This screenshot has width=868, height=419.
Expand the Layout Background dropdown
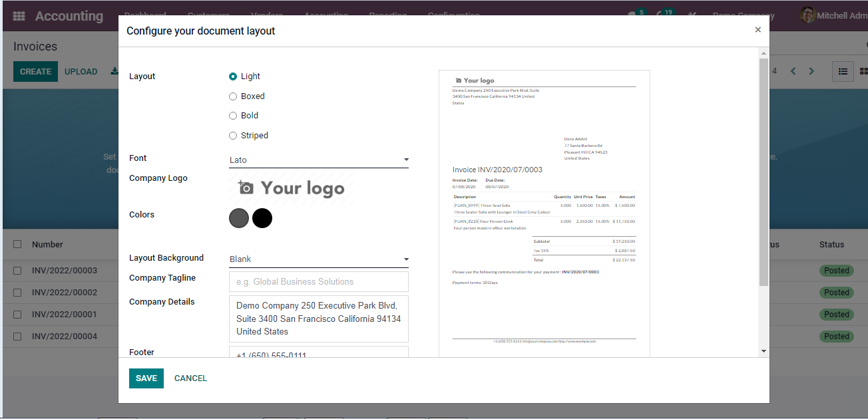click(318, 259)
